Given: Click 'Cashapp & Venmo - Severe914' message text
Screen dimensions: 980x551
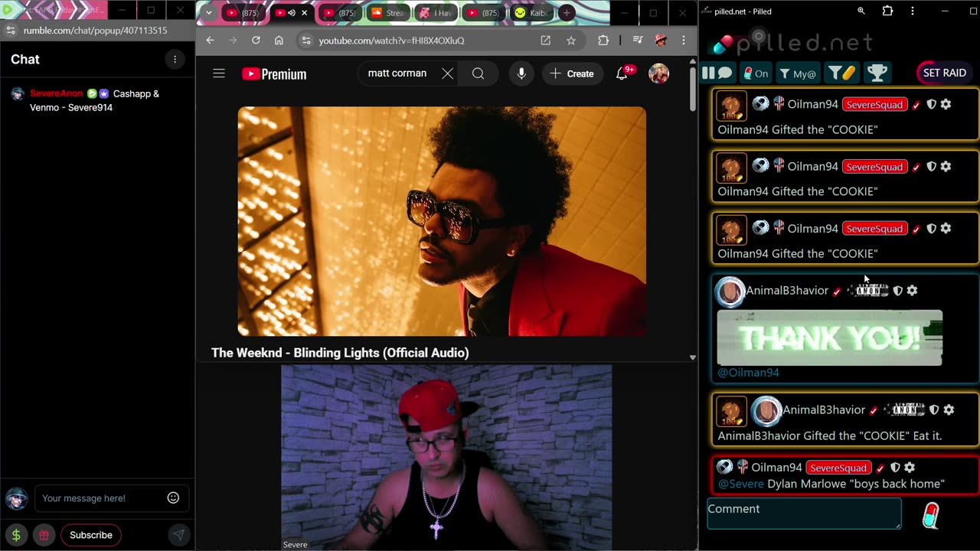Looking at the screenshot, I should click(95, 100).
